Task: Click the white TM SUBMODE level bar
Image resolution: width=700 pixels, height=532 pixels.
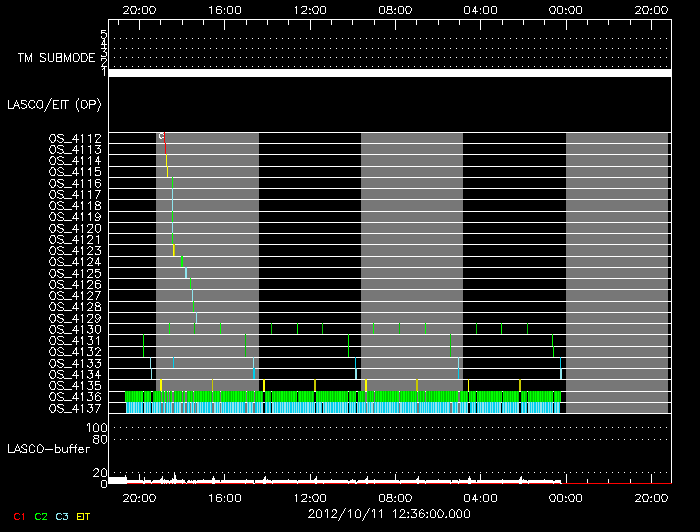Action: pos(388,73)
